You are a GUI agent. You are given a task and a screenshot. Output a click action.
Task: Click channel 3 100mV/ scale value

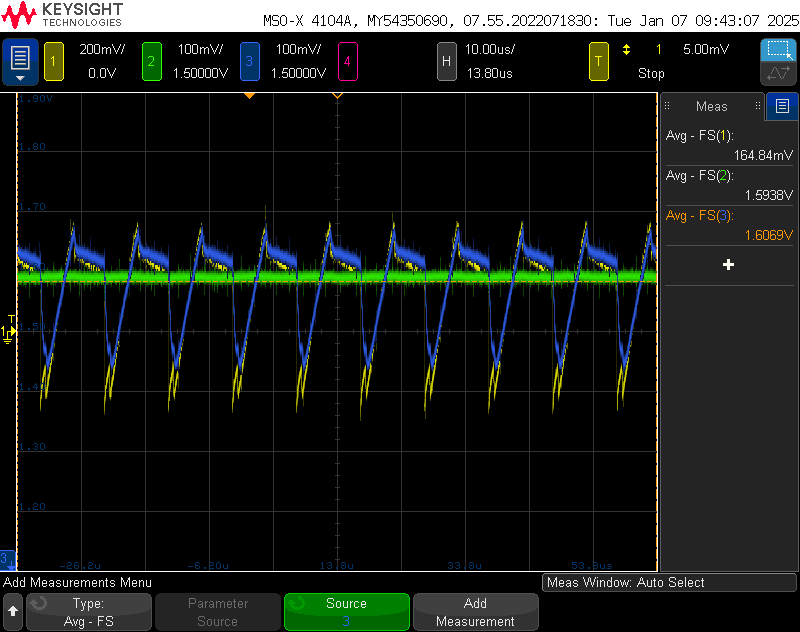pos(298,49)
